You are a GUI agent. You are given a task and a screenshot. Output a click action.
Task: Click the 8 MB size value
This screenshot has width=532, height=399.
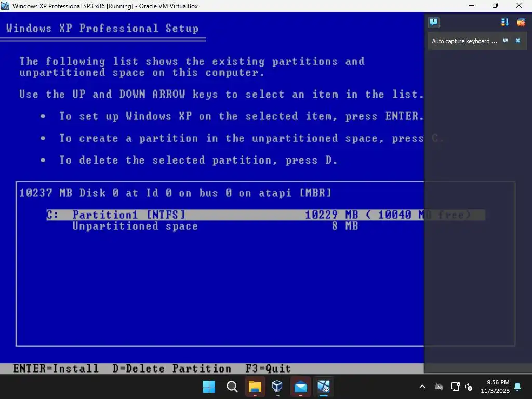[x=345, y=226]
